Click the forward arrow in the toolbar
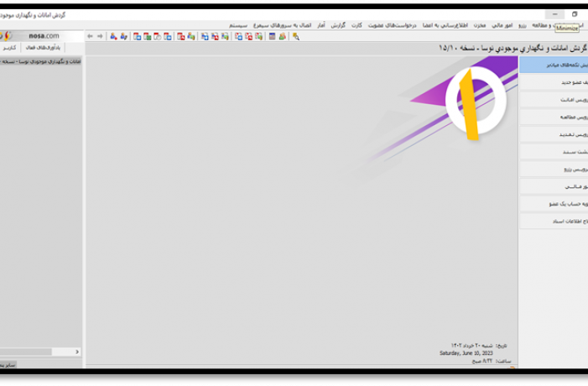The height and width of the screenshot is (386, 588). 100,36
